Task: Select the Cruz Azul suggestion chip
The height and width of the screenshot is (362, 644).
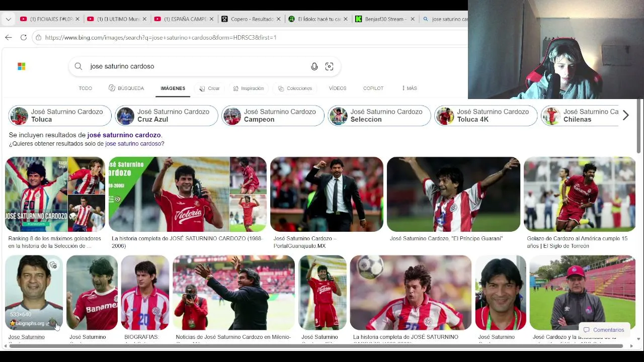Action: coord(167,116)
